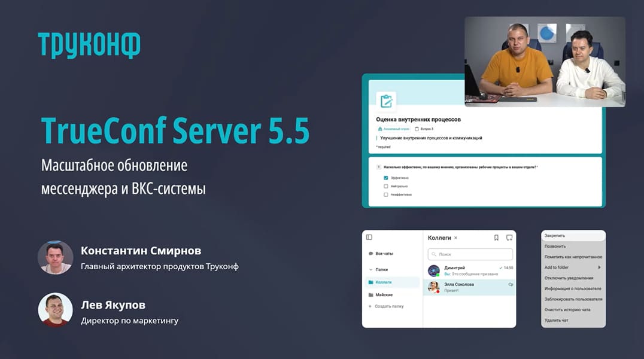Viewport: 644px width, 359px height.
Task: Click the plus icon beside Создать папку
Action: pyautogui.click(x=370, y=306)
